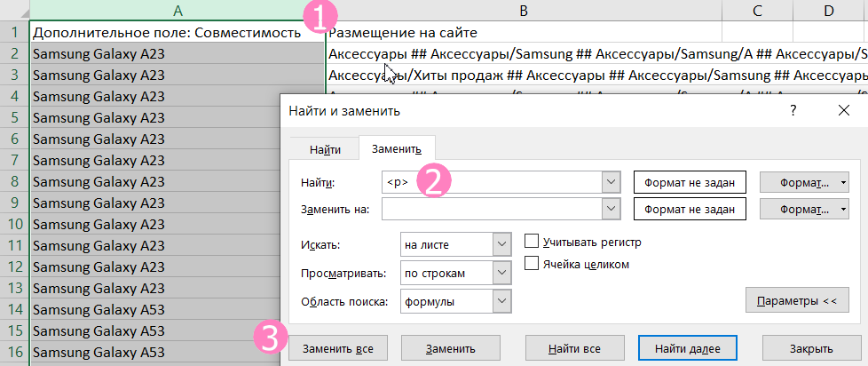Click Samsung Galaxy A53 in row 14
Image resolution: width=868 pixels, height=366 pixels.
tap(157, 309)
